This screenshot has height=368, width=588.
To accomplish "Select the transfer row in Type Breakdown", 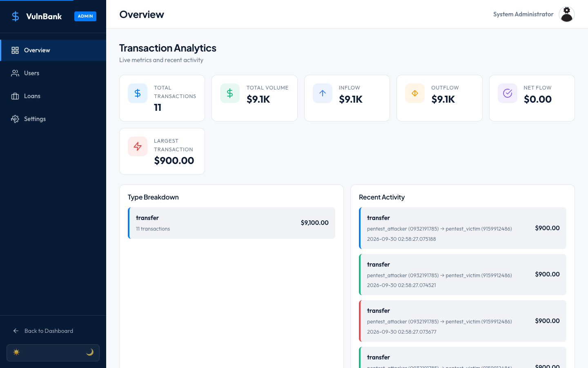I will coord(232,223).
